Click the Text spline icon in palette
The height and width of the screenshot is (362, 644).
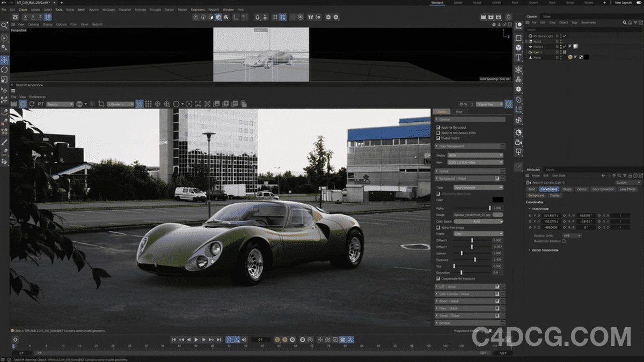click(x=518, y=58)
